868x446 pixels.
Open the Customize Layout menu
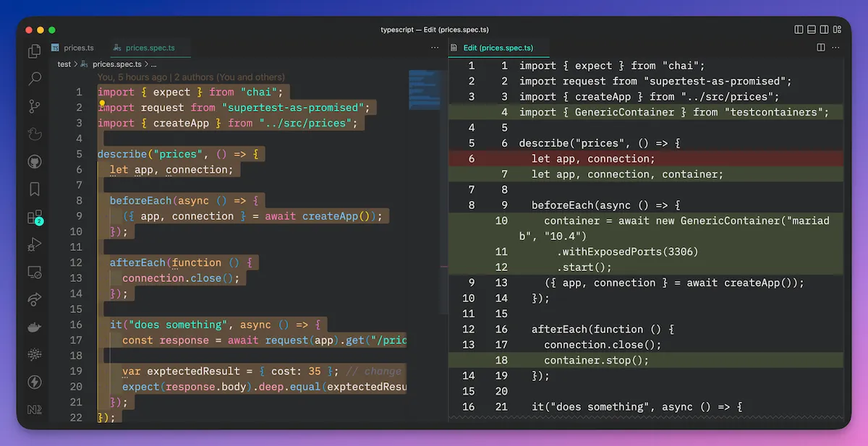tap(837, 30)
